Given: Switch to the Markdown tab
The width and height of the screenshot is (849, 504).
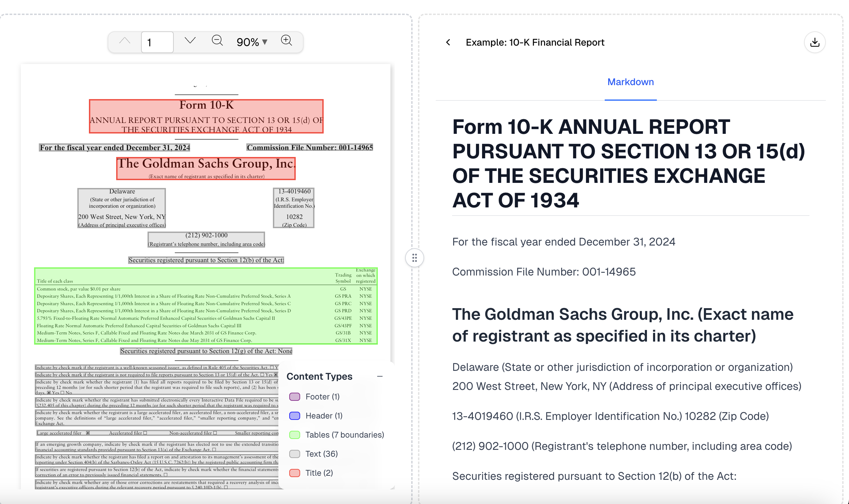Looking at the screenshot, I should point(630,82).
